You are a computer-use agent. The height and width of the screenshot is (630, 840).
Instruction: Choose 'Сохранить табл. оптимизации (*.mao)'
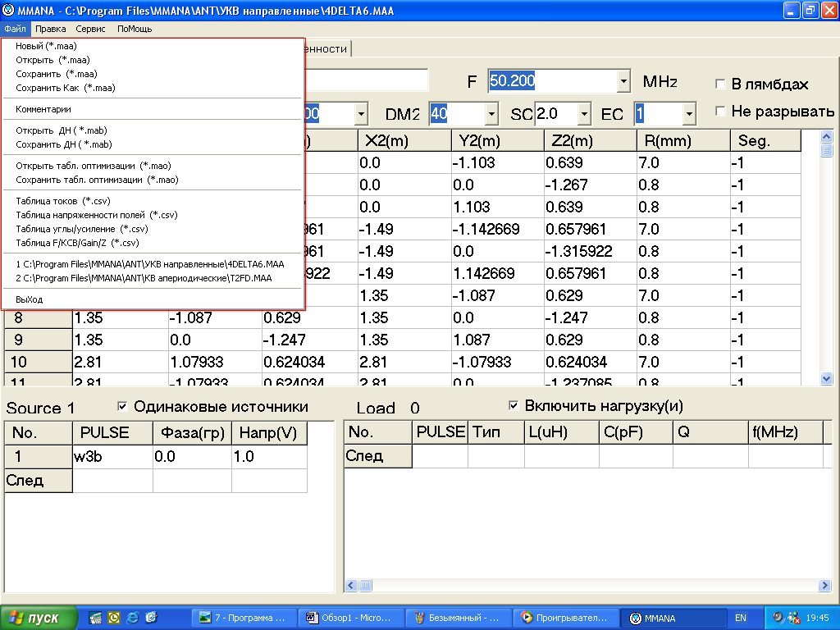pyautogui.click(x=153, y=180)
